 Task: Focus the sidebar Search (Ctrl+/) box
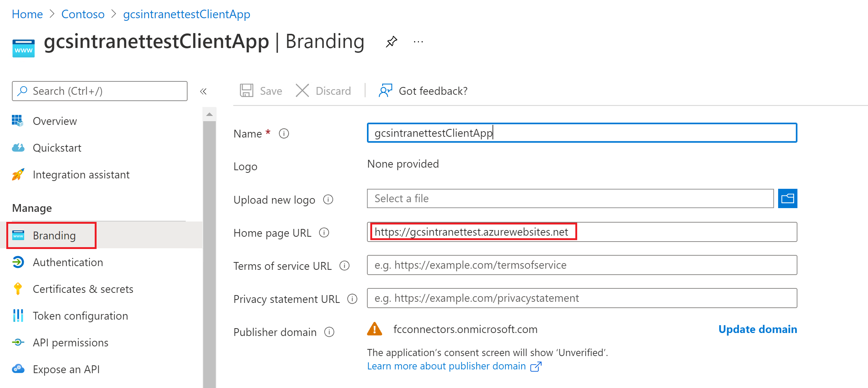coord(100,91)
